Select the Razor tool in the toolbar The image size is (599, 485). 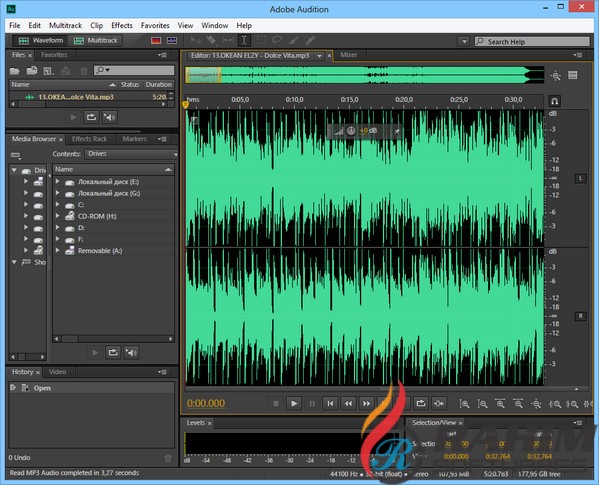[x=211, y=40]
